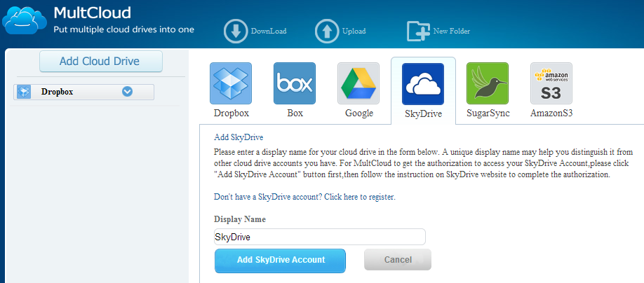The width and height of the screenshot is (644, 283).
Task: Switch to the SugarSync tab label
Action: point(488,113)
